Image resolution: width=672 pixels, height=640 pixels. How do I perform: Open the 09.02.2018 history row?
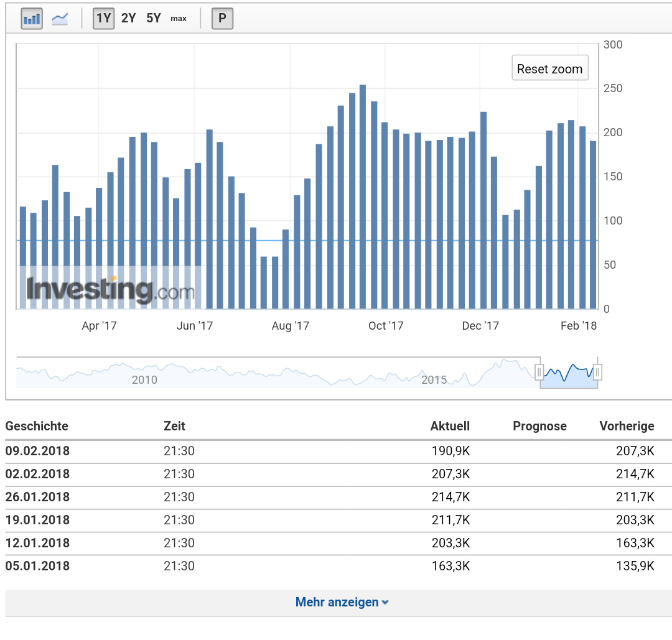[x=37, y=451]
